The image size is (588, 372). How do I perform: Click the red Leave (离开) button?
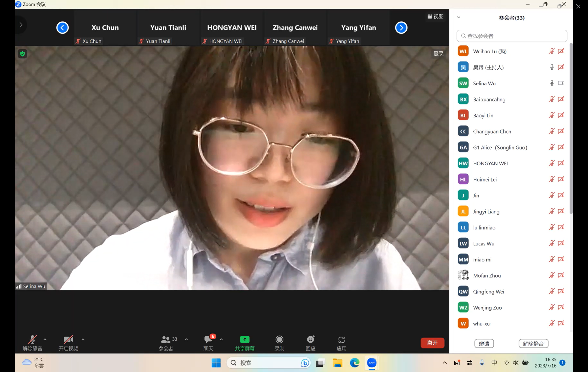click(432, 343)
